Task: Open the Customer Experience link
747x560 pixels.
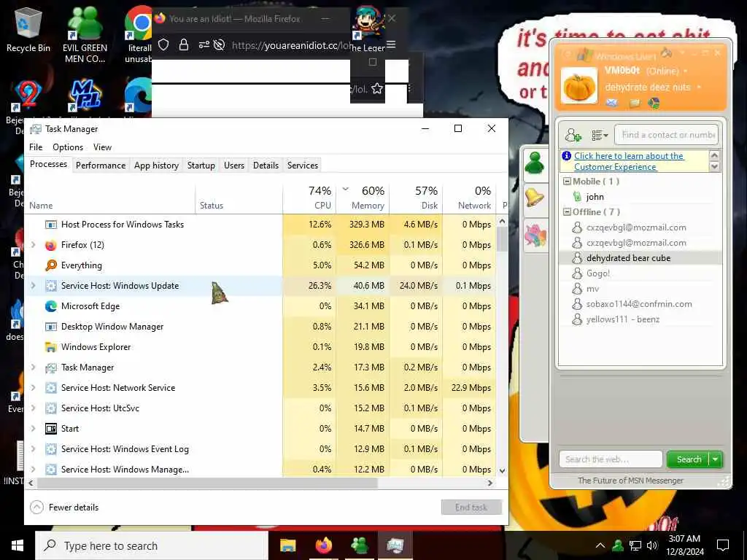Action: tap(629, 161)
